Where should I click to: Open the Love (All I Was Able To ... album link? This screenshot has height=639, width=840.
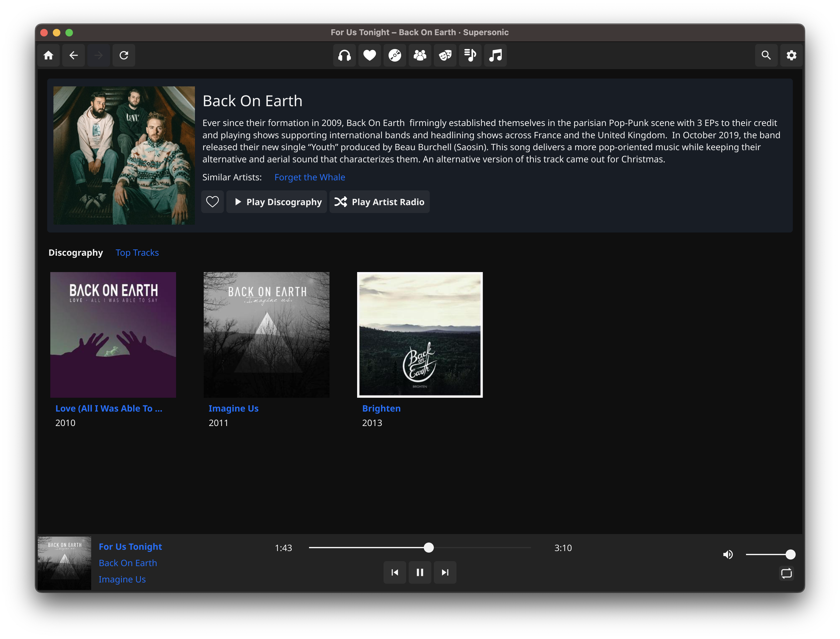click(x=109, y=408)
